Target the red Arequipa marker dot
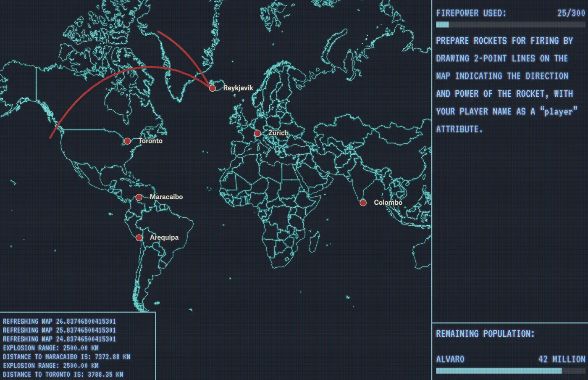The image size is (588, 380). (139, 238)
